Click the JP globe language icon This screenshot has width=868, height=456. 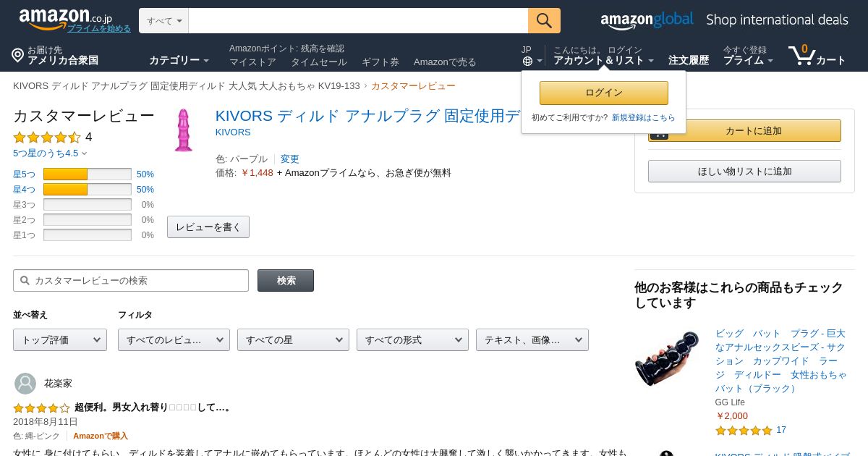(527, 62)
